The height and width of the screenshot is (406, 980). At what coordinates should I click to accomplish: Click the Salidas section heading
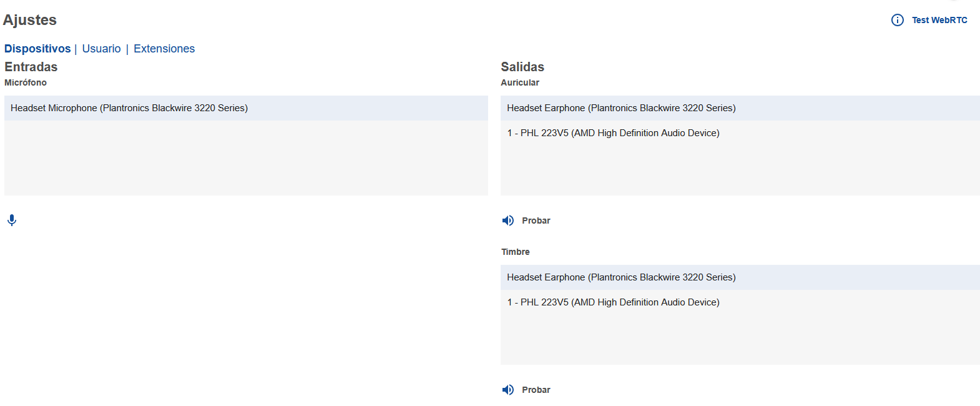522,67
